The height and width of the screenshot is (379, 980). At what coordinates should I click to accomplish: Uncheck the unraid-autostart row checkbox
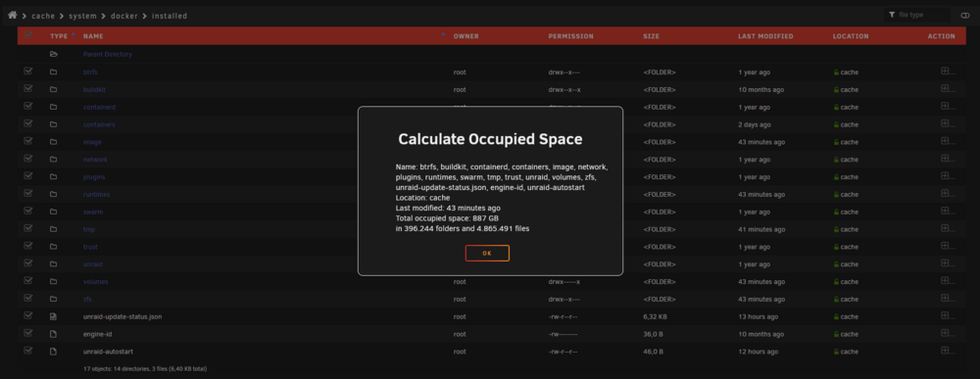28,351
